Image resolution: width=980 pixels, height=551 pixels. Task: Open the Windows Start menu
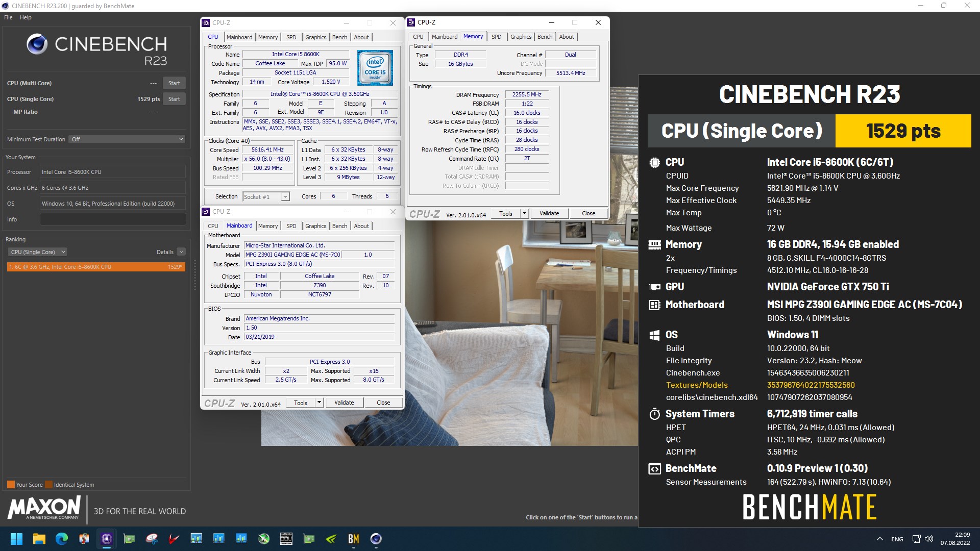pyautogui.click(x=16, y=539)
